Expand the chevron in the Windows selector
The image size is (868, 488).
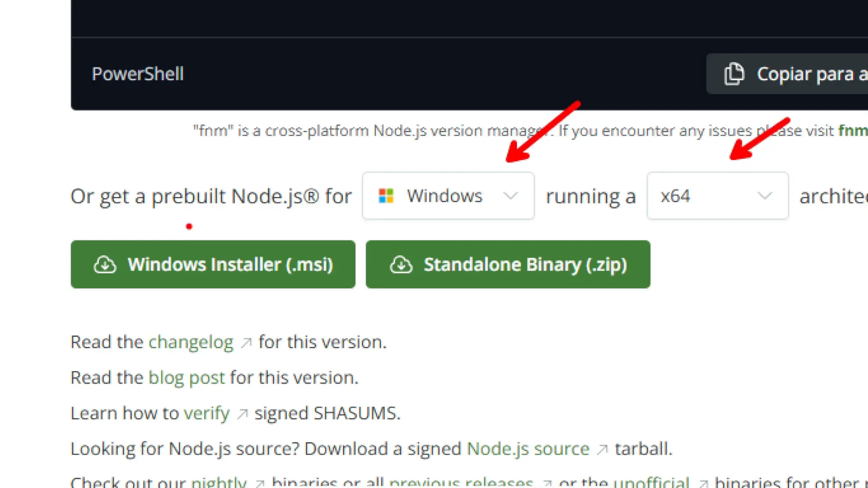pyautogui.click(x=510, y=196)
